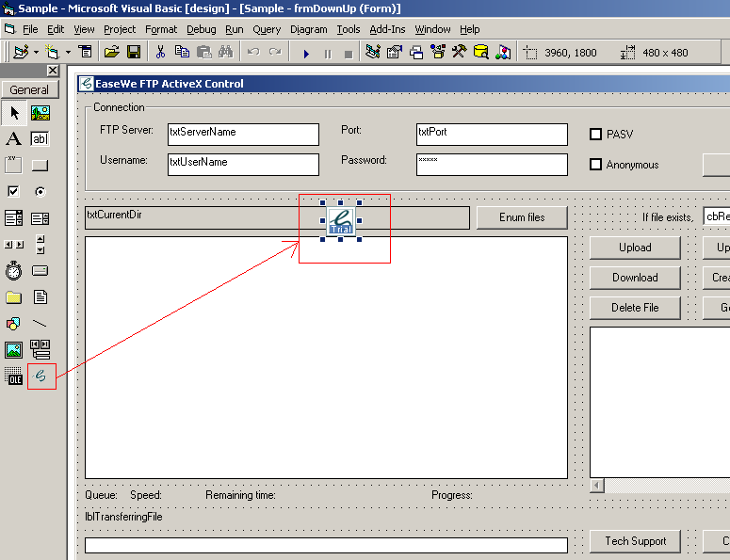730x560 pixels.
Task: Click the Break pause icon in toolbar
Action: (328, 54)
